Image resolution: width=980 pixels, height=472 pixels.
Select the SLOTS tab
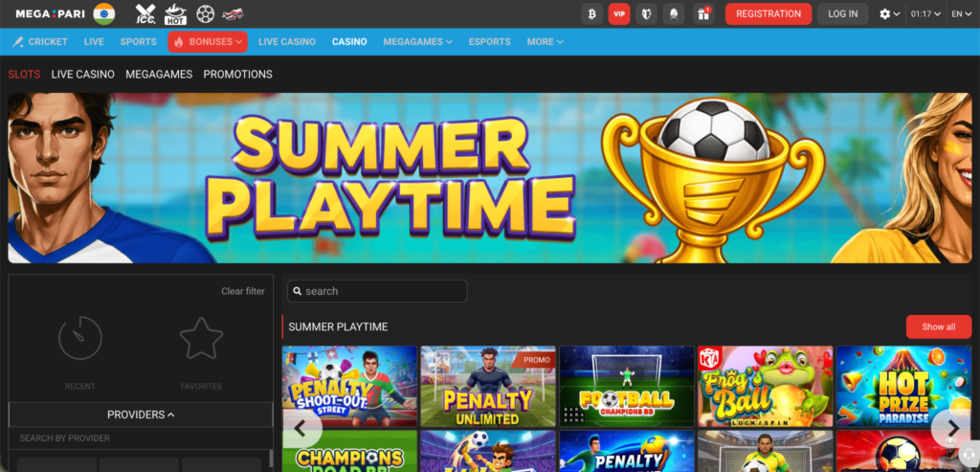(x=24, y=75)
